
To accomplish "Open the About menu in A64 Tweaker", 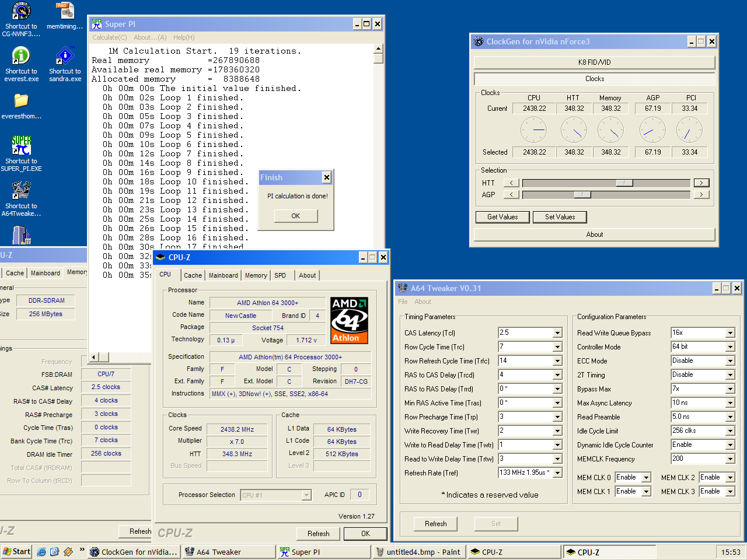I will pos(423,302).
